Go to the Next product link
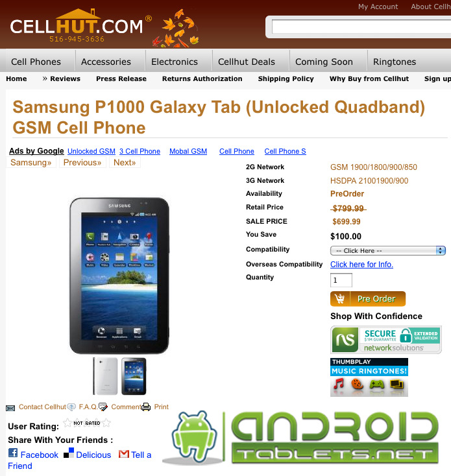 [125, 162]
